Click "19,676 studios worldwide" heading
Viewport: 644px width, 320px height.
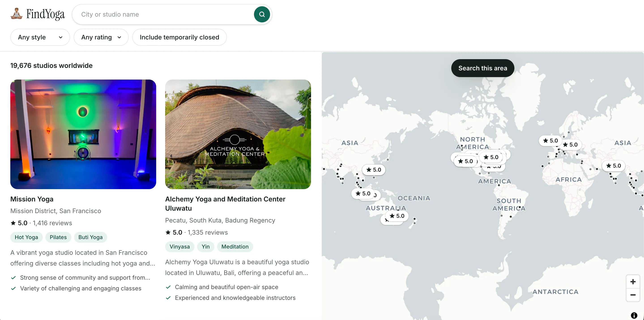51,66
